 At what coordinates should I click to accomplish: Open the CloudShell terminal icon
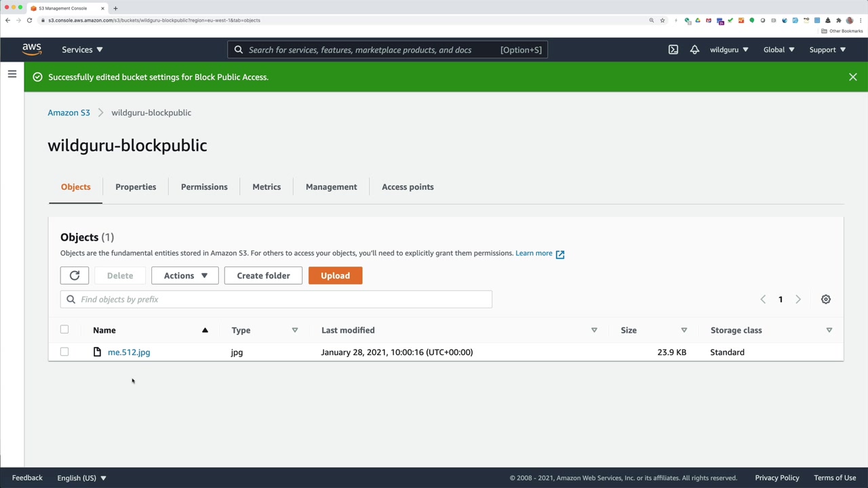673,49
